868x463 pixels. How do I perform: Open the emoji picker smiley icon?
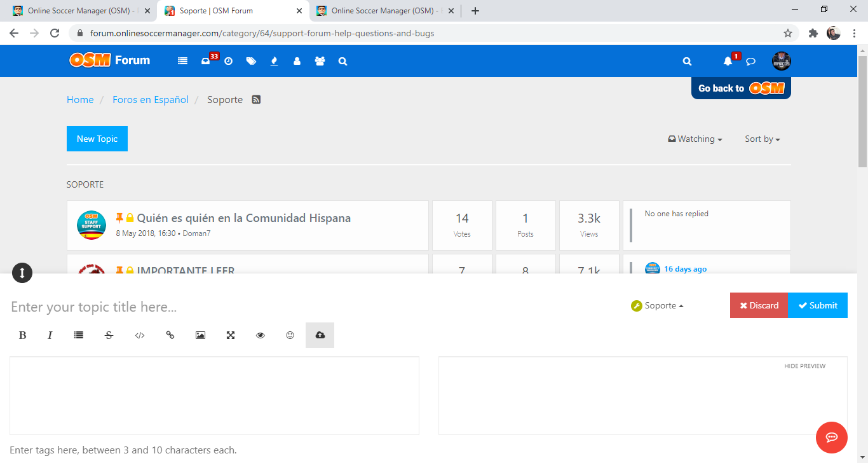pyautogui.click(x=290, y=335)
